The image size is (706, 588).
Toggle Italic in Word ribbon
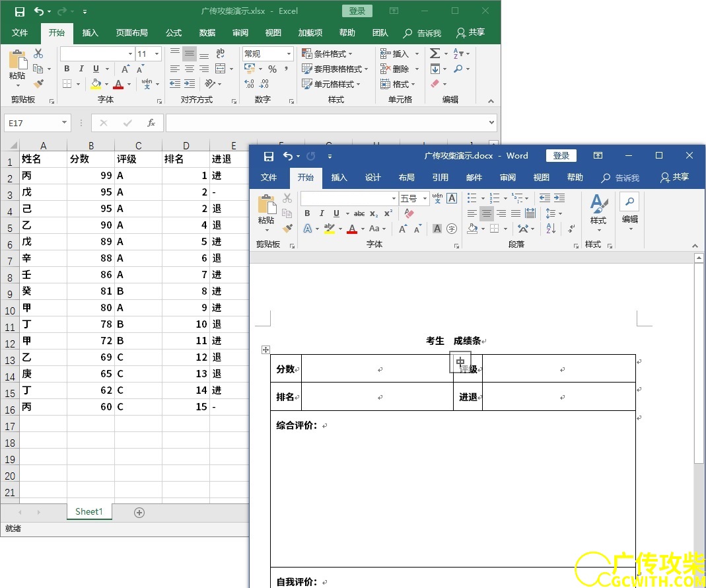click(322, 213)
